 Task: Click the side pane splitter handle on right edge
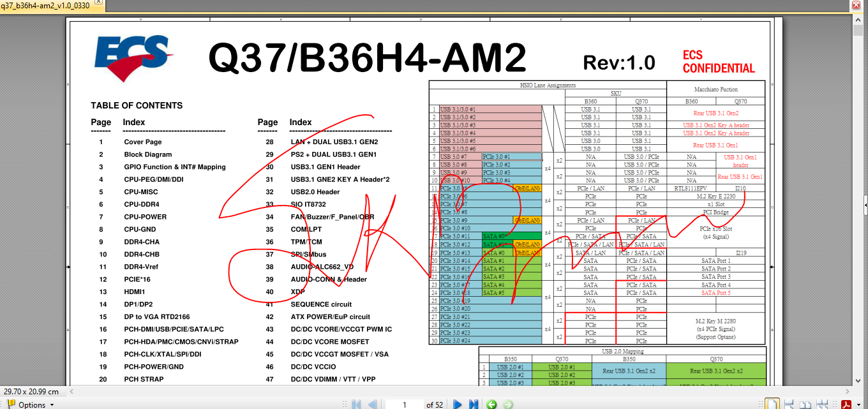point(865,204)
